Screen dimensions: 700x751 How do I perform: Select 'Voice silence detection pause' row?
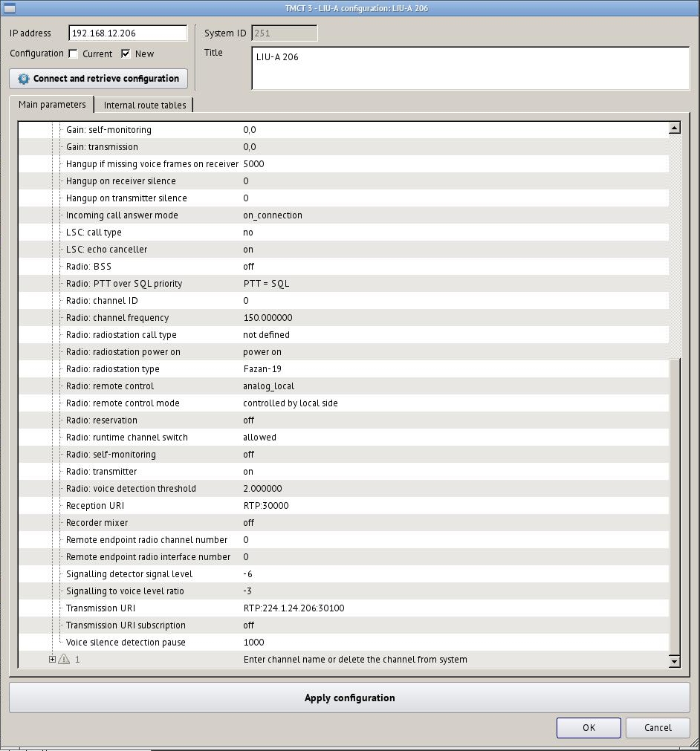(x=343, y=643)
